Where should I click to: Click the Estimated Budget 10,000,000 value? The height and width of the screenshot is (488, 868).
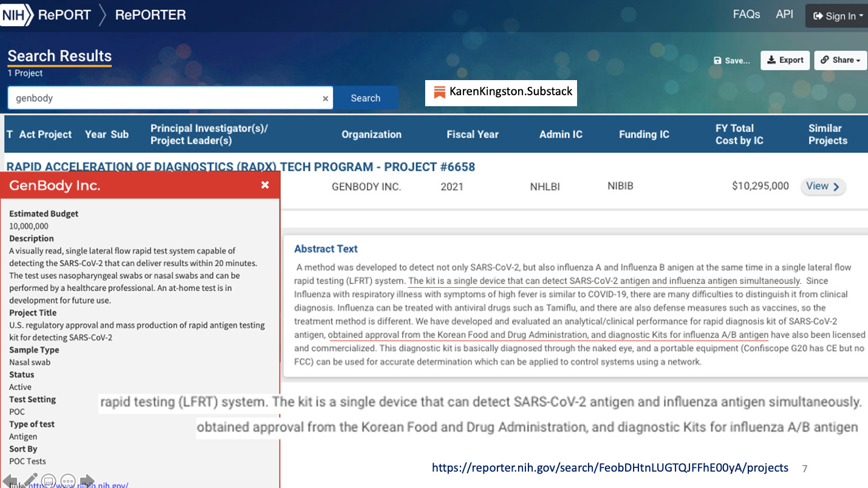click(29, 226)
